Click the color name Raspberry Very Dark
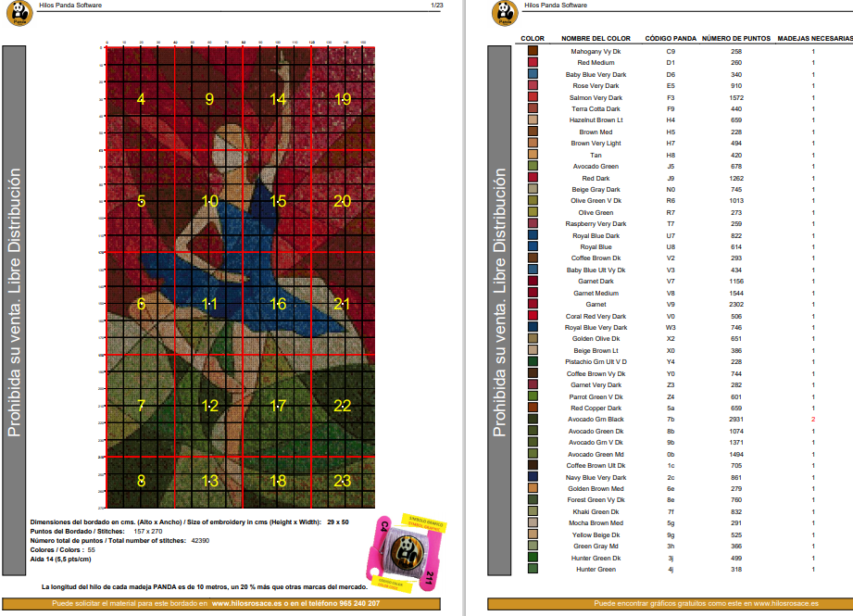 pos(596,223)
